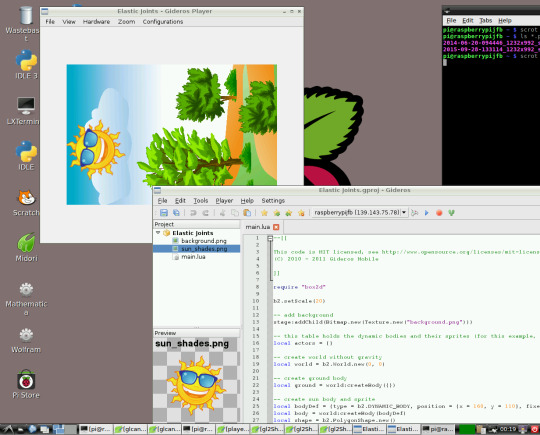Open the Settings menu in Gideros editor
The height and width of the screenshot is (435, 540).
(273, 200)
